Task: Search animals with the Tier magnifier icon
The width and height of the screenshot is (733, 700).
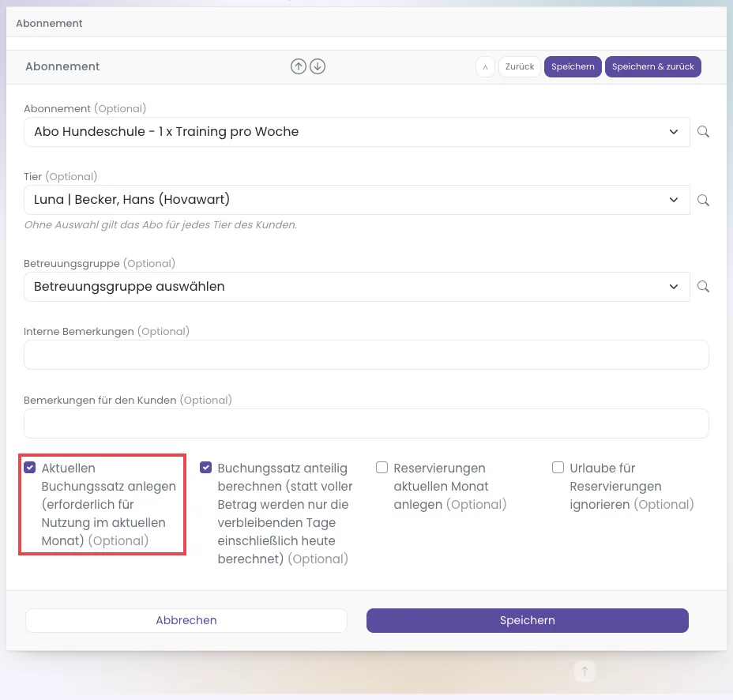Action: (x=703, y=200)
